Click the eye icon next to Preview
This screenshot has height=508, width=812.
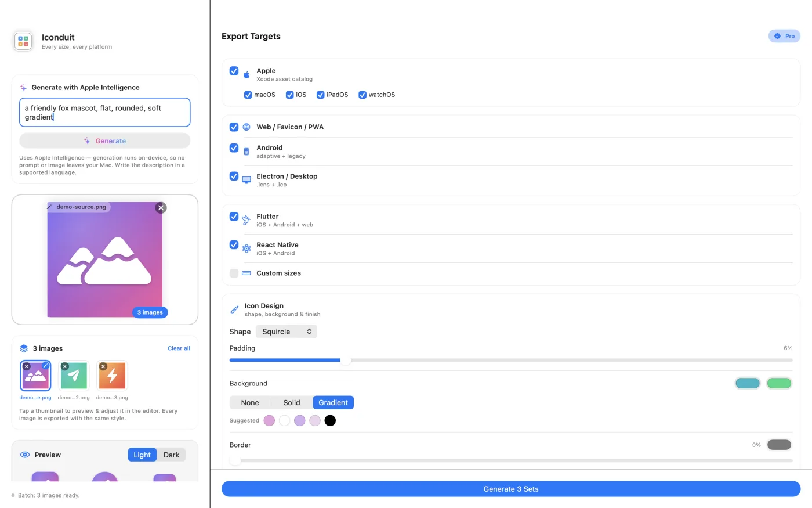tap(25, 455)
